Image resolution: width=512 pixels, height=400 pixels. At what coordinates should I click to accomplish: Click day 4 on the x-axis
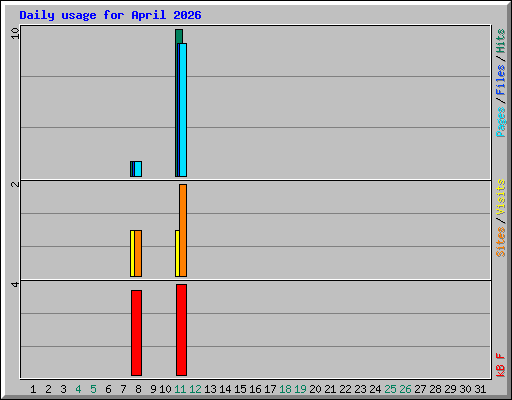78,389
